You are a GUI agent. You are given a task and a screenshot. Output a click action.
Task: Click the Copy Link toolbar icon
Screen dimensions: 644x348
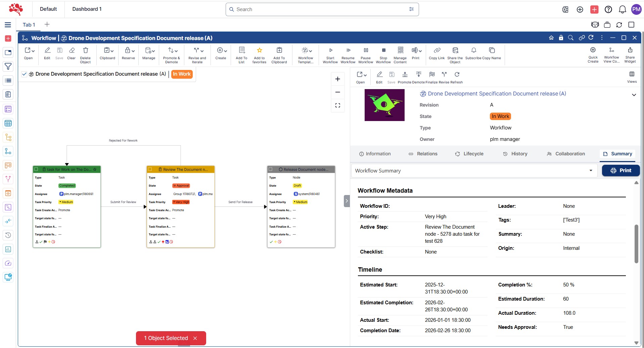[436, 50]
